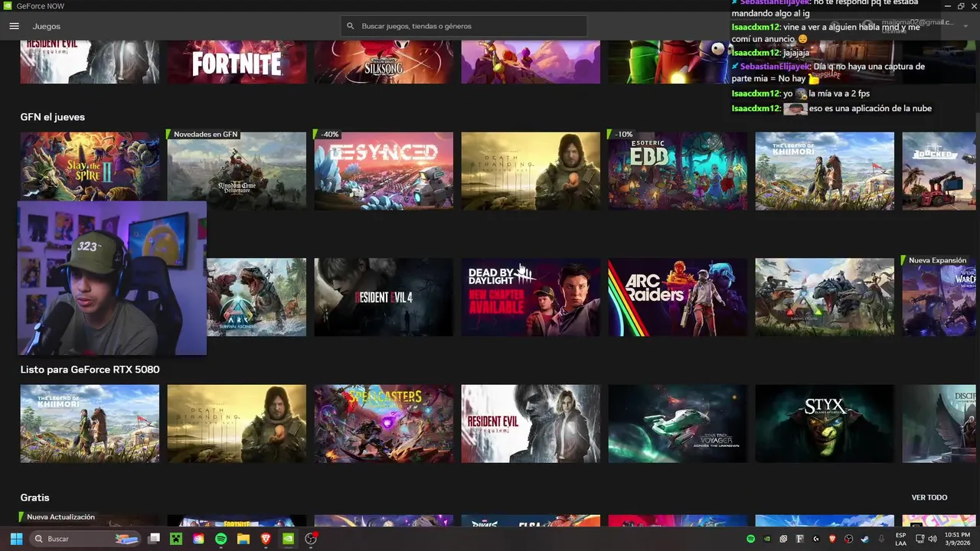Open Fortnite thumbnail in the top row
The height and width of the screenshot is (551, 980).
[x=237, y=62]
